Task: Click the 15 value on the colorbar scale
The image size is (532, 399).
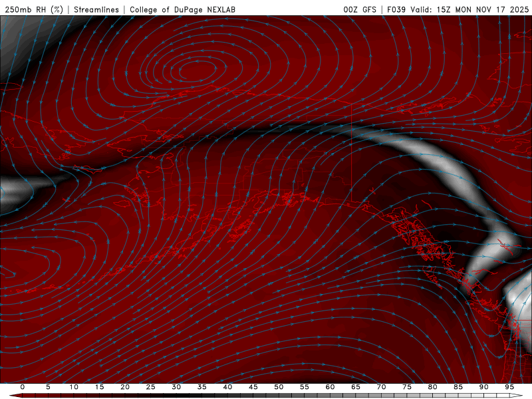Action: click(99, 387)
